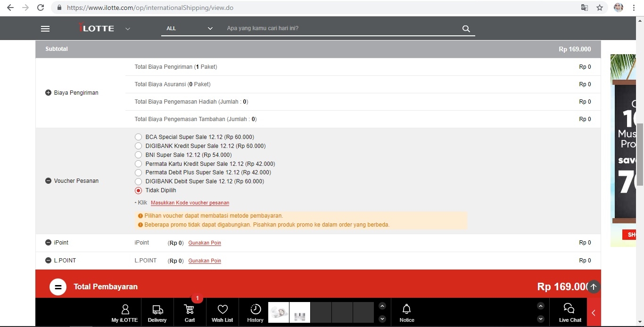644x327 pixels.
Task: Click the up arrow beside Live Chat
Action: pyautogui.click(x=541, y=306)
